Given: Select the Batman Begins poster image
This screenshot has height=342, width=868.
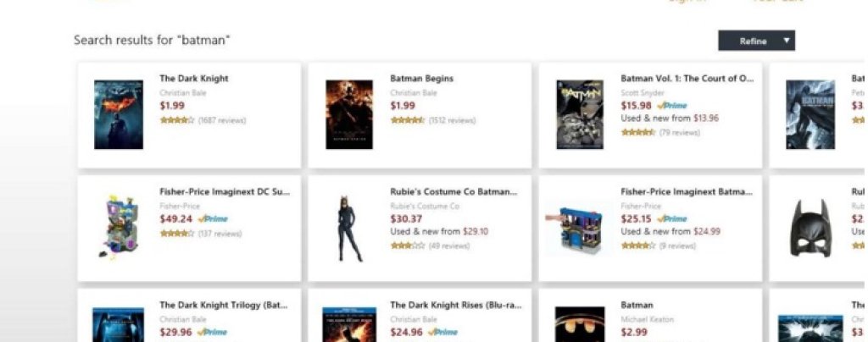Looking at the screenshot, I should click(x=348, y=114).
